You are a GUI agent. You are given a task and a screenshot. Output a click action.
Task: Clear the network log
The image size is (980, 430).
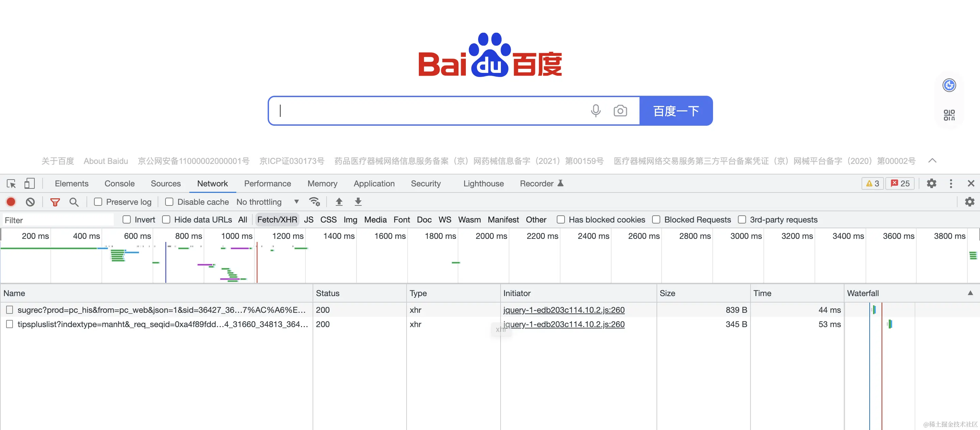click(30, 202)
